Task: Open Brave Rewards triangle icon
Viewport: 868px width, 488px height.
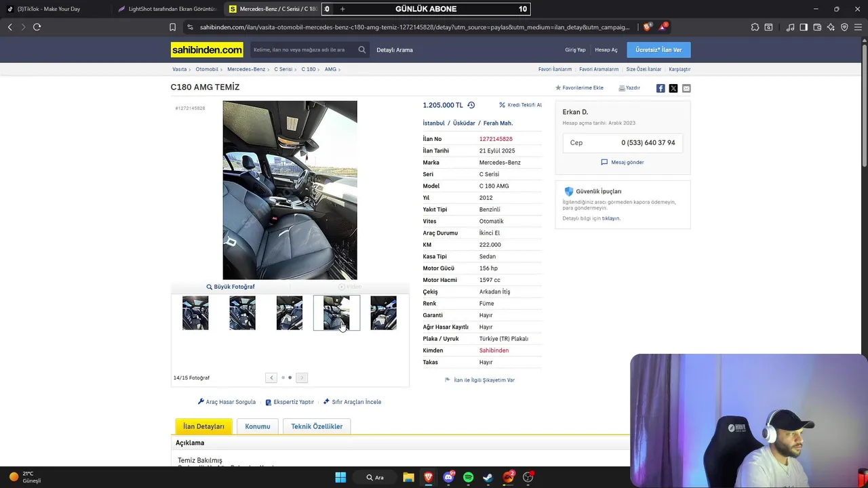Action: click(x=663, y=27)
